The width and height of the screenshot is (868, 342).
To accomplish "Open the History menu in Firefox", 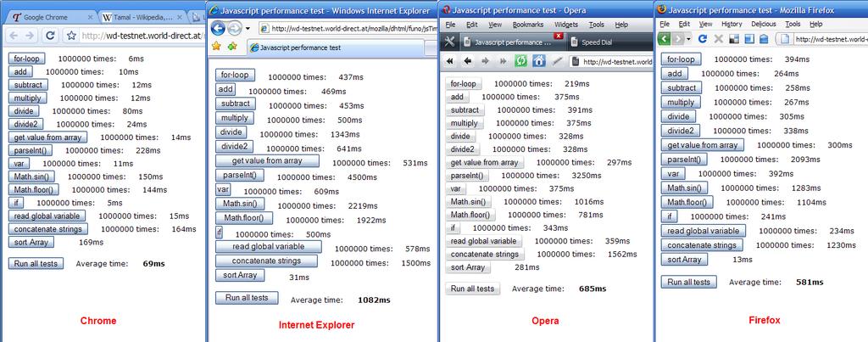I will [731, 25].
